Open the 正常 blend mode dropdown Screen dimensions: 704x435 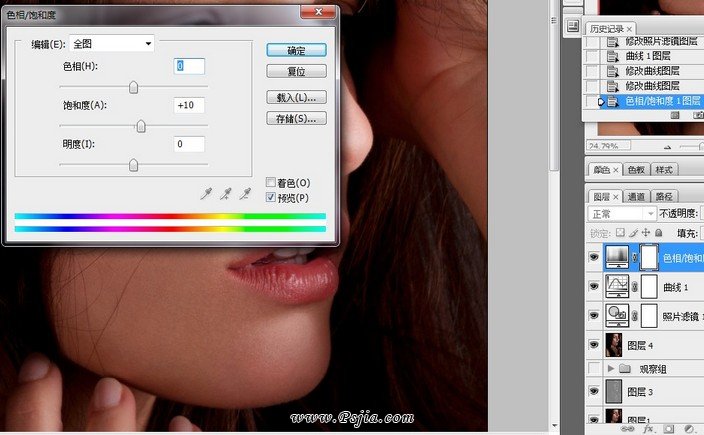[620, 214]
